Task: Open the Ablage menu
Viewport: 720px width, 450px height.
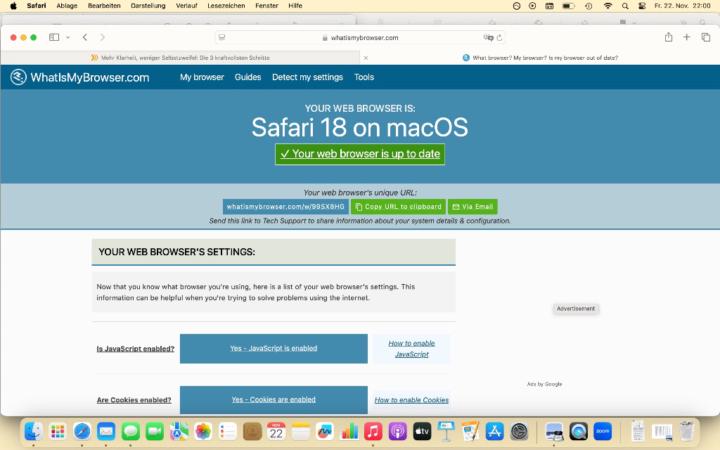Action: coord(67,6)
